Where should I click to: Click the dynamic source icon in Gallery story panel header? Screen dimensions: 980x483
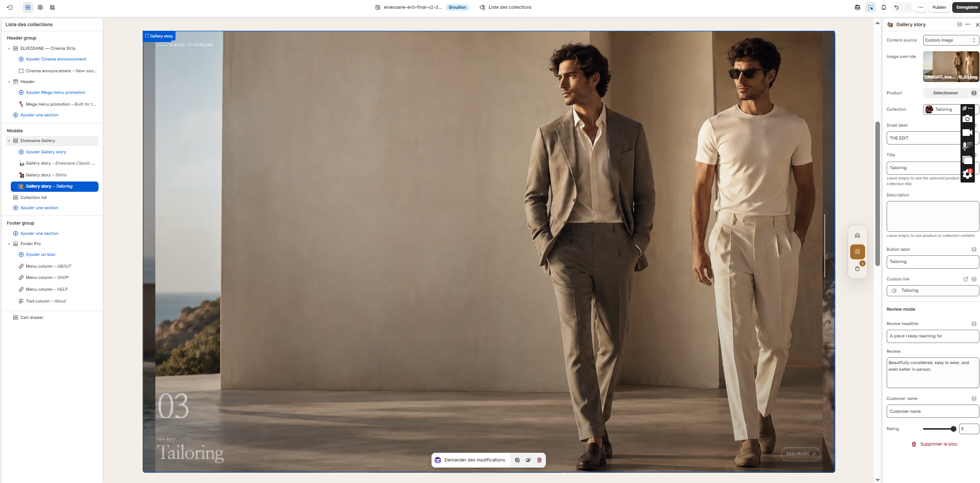pos(959,25)
